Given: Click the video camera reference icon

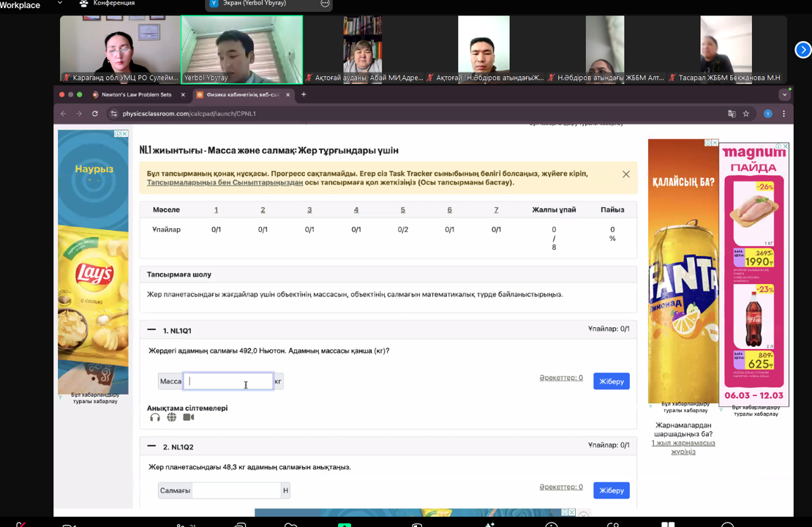Looking at the screenshot, I should (189, 417).
